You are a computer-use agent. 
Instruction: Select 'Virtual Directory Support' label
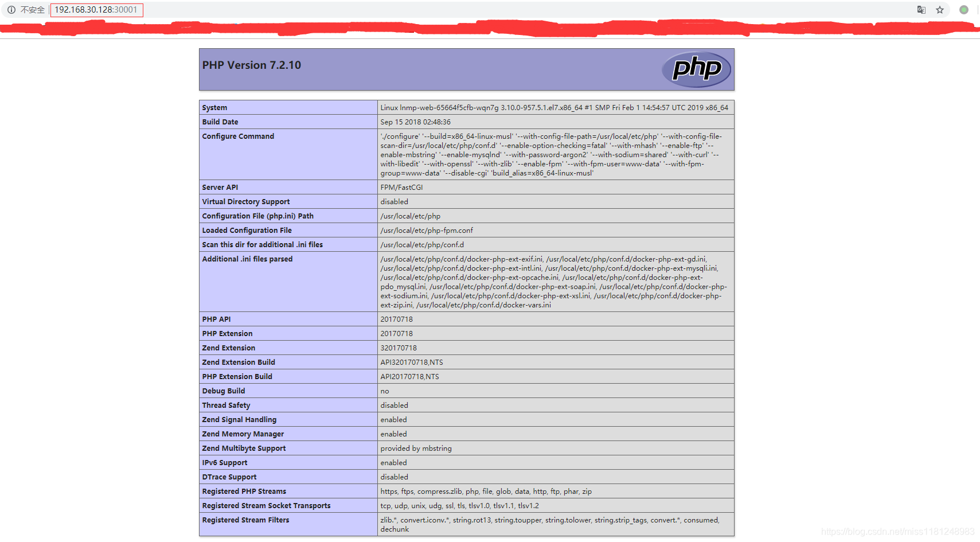246,202
